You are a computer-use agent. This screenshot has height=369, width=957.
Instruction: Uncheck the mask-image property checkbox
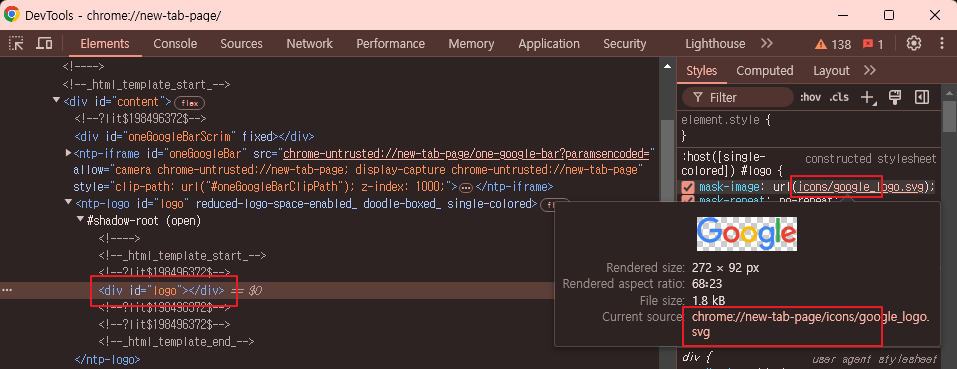[688, 187]
